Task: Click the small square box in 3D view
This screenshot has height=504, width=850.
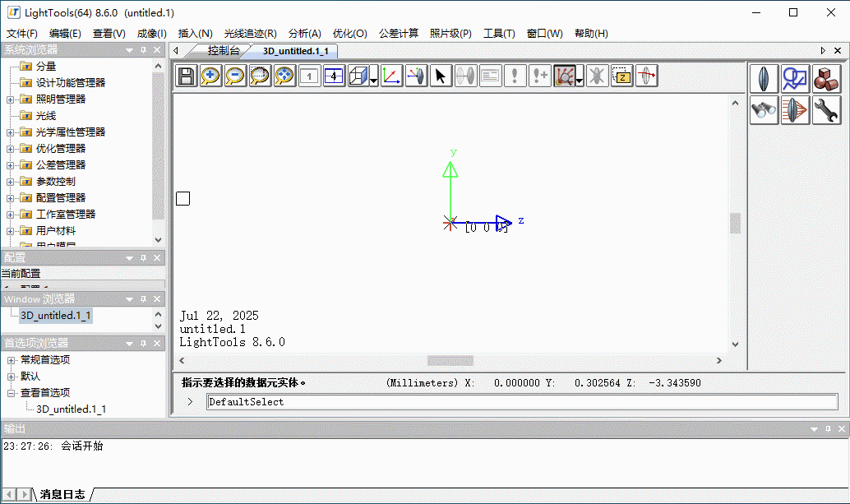Action: [182, 198]
